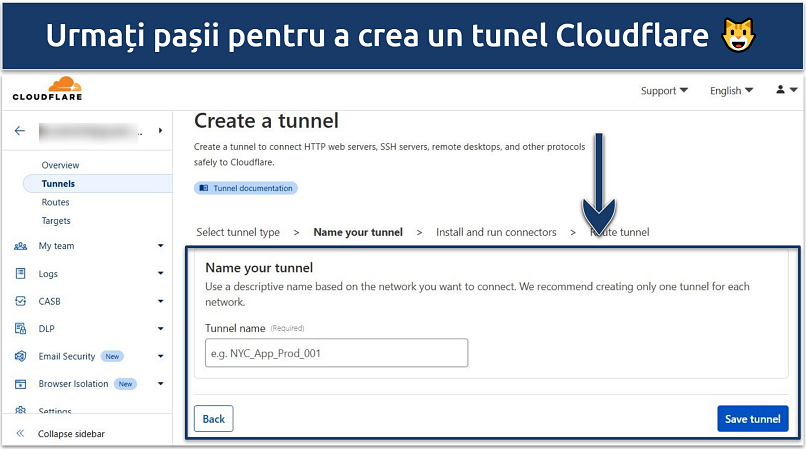Click the Back button
Image resolution: width=806 pixels, height=449 pixels.
(x=213, y=419)
